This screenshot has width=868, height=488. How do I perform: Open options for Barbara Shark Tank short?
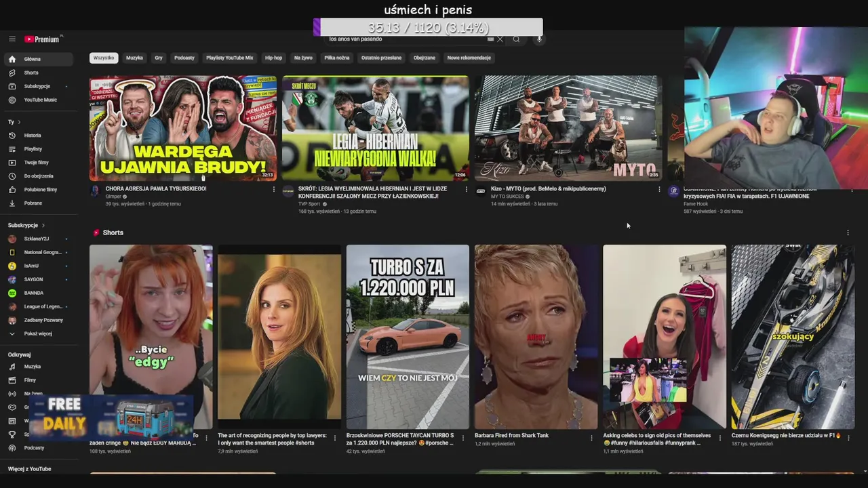click(591, 438)
